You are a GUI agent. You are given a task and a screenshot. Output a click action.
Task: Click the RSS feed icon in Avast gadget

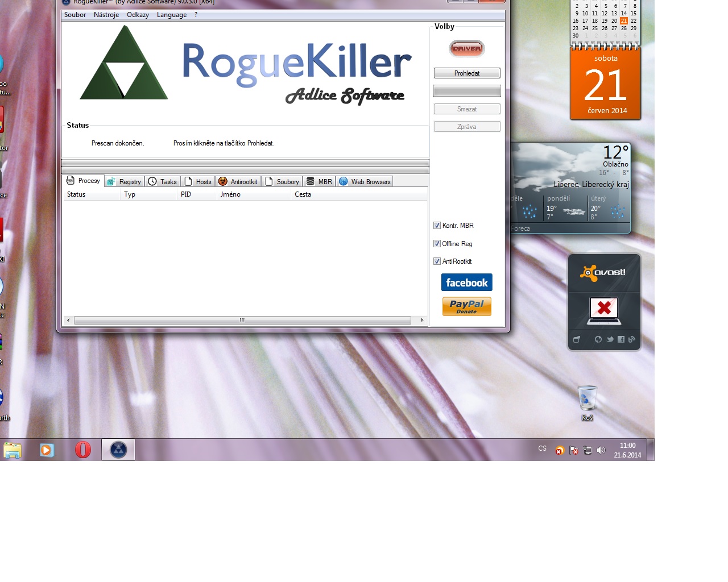[x=631, y=339]
